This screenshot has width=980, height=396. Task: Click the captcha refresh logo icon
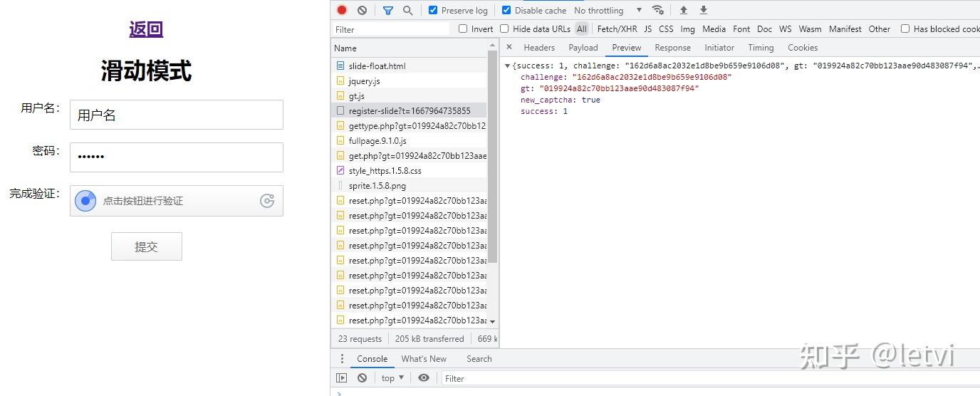point(267,201)
